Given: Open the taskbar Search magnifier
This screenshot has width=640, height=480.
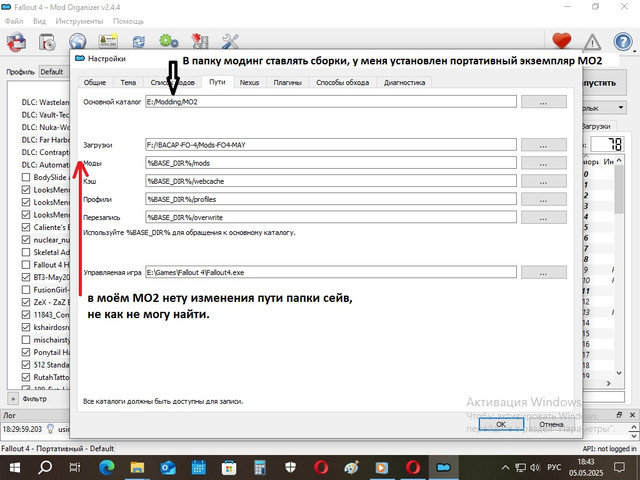Looking at the screenshot, I should 45,467.
